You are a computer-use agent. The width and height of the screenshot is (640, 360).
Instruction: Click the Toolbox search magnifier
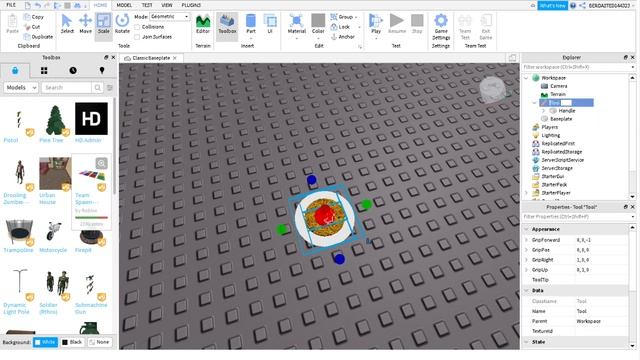[x=98, y=87]
